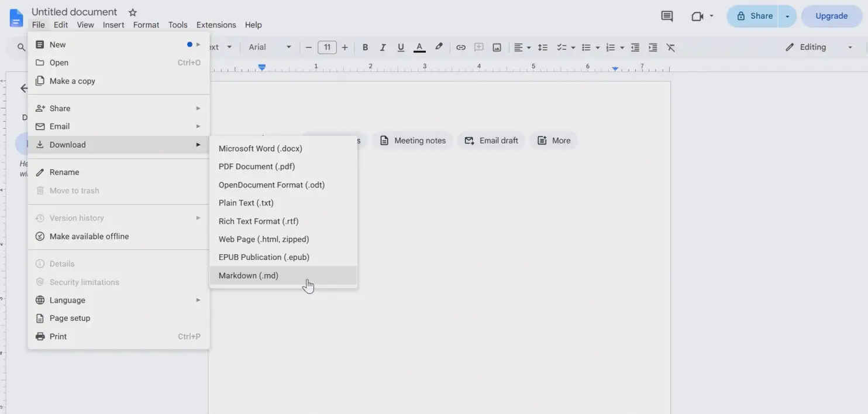Click the Upgrade button

831,16
